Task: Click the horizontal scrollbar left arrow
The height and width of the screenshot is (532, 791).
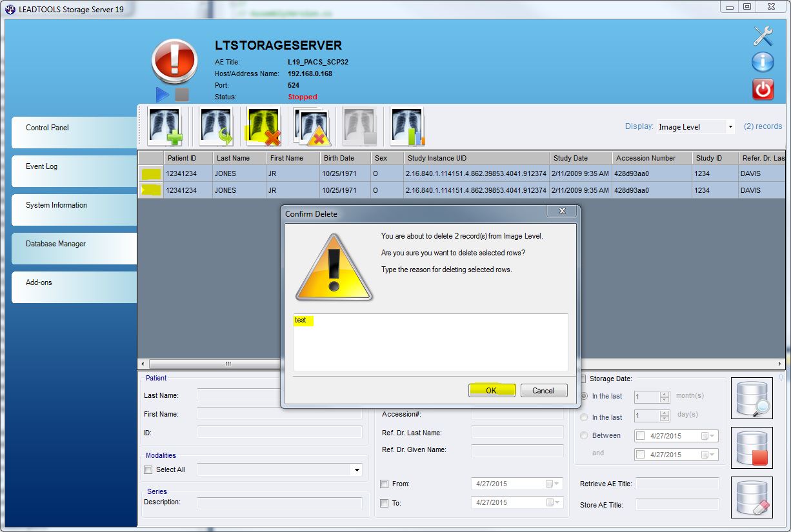Action: point(143,364)
